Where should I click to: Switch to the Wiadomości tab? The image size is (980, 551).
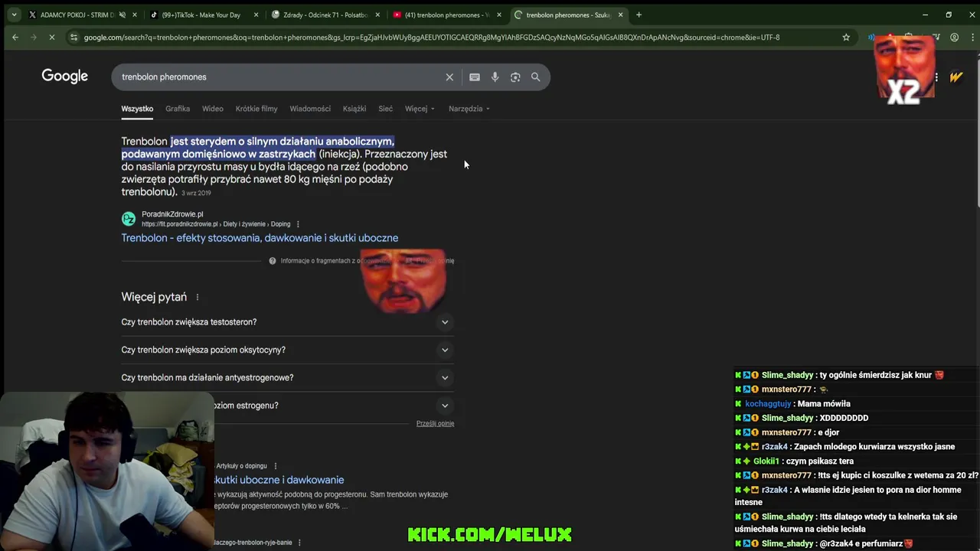click(x=310, y=109)
